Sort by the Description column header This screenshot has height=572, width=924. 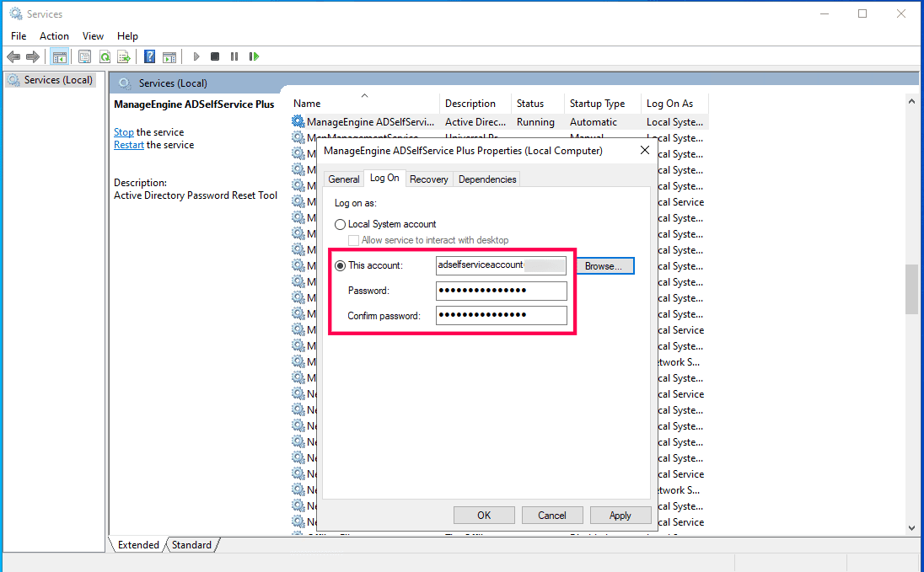click(475, 103)
